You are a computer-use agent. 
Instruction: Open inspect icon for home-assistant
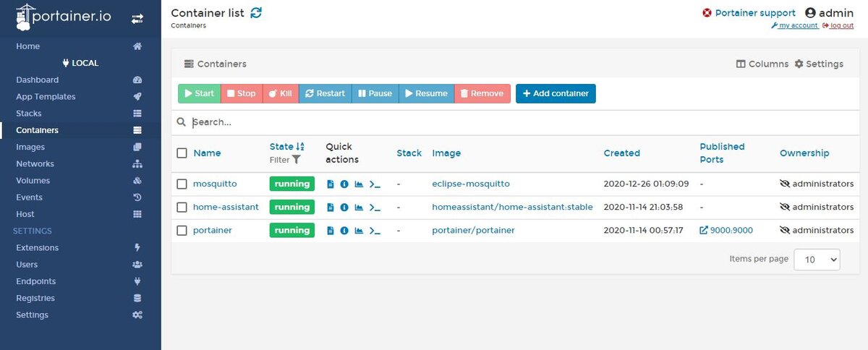344,208
